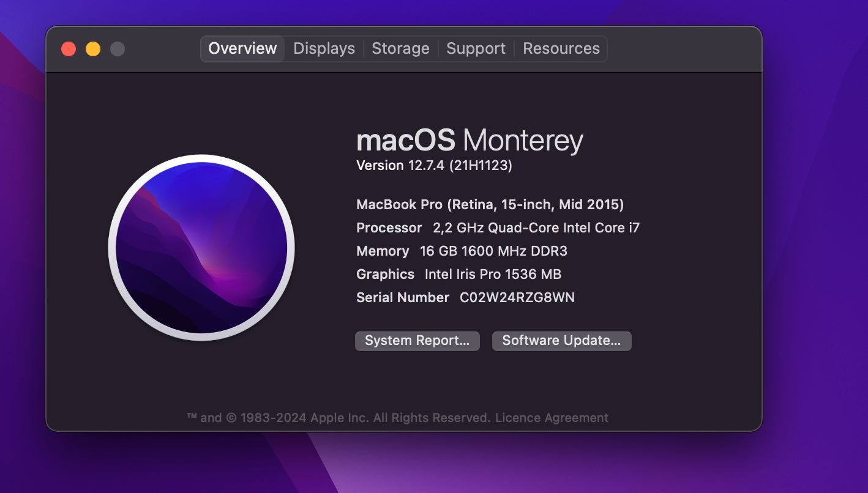This screenshot has height=493, width=868.
Task: Click the Graphics label
Action: pyautogui.click(x=385, y=274)
